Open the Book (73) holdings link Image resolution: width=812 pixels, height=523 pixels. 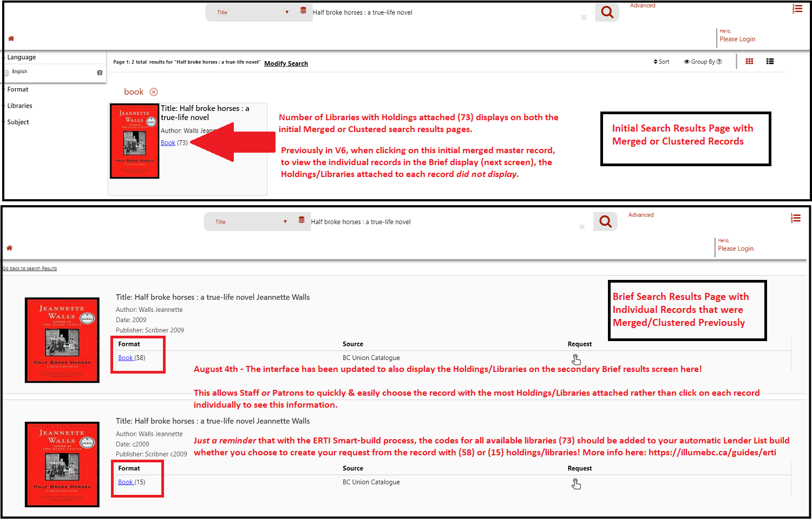168,143
